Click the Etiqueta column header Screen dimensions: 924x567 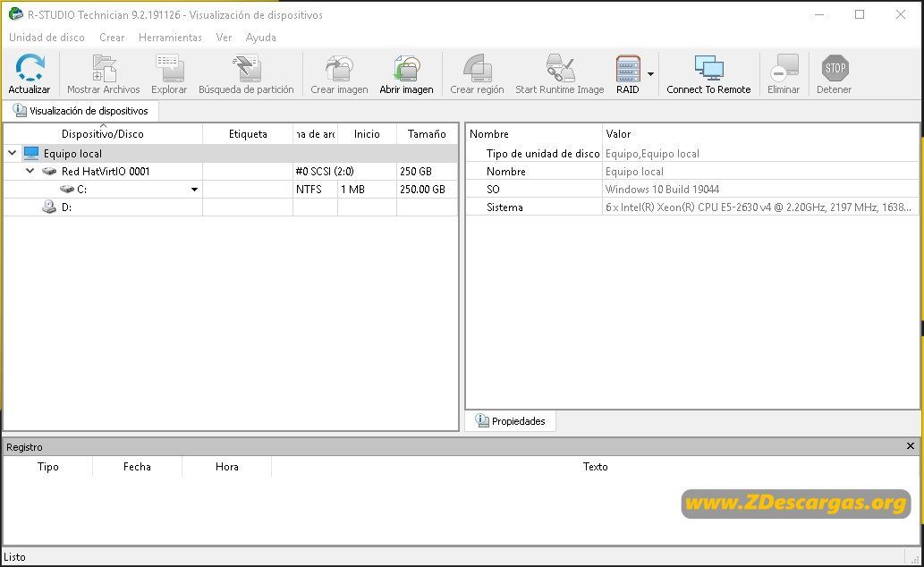[248, 134]
